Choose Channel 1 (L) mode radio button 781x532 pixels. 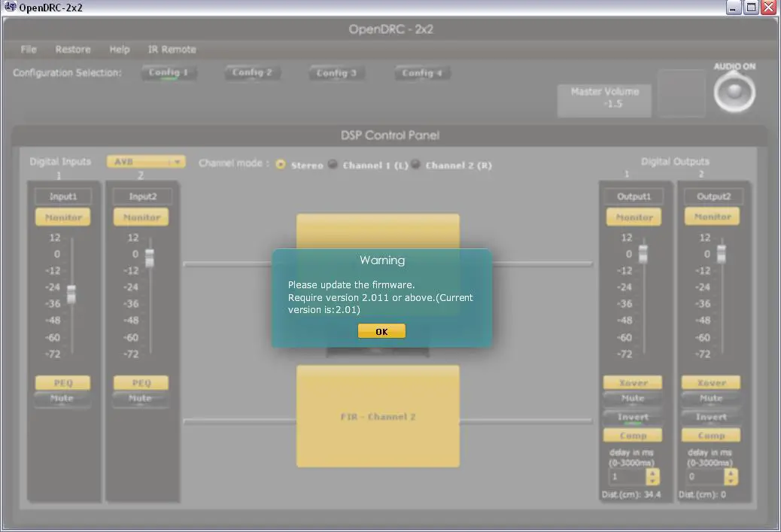[x=333, y=165]
